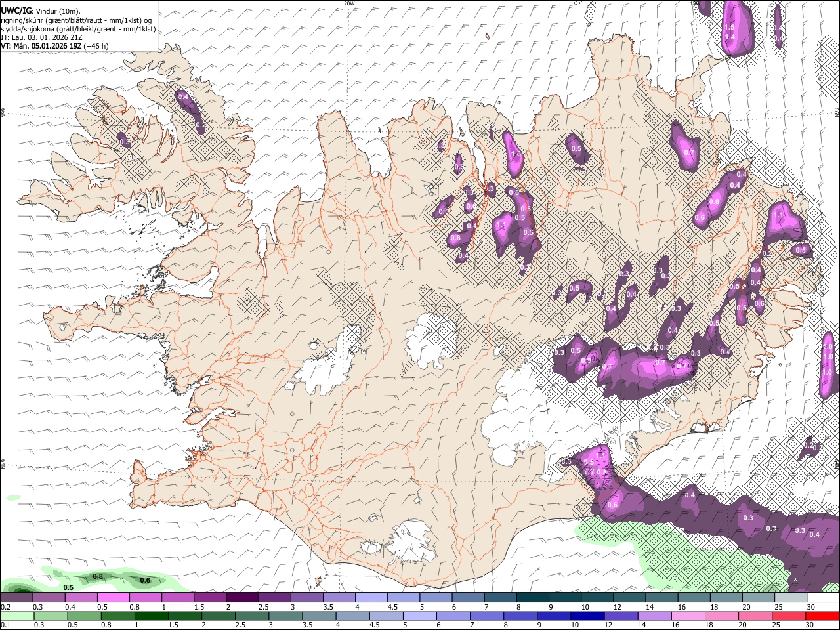This screenshot has width=840, height=630.
Task: Choose the lavender 4 snow swatch
Action: point(371,598)
